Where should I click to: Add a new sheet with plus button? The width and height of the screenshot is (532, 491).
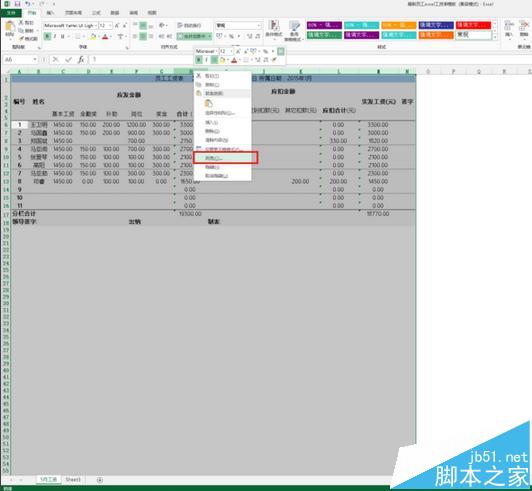click(99, 480)
